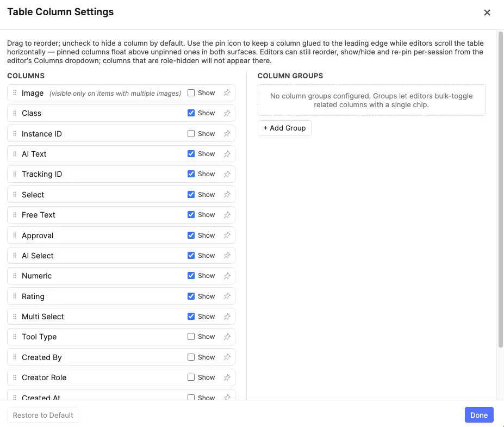Pin the Tracking ID column
Screen dimensions: 504x427
tap(227, 174)
